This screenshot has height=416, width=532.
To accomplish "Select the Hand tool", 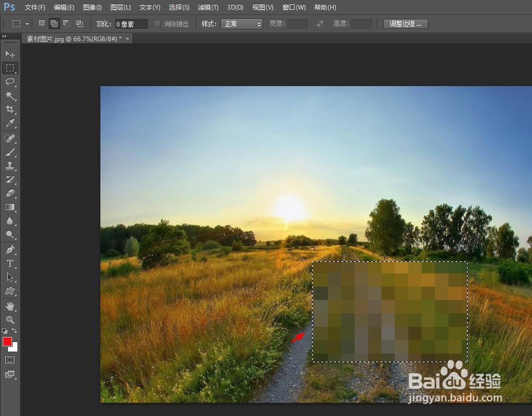I will tap(10, 305).
